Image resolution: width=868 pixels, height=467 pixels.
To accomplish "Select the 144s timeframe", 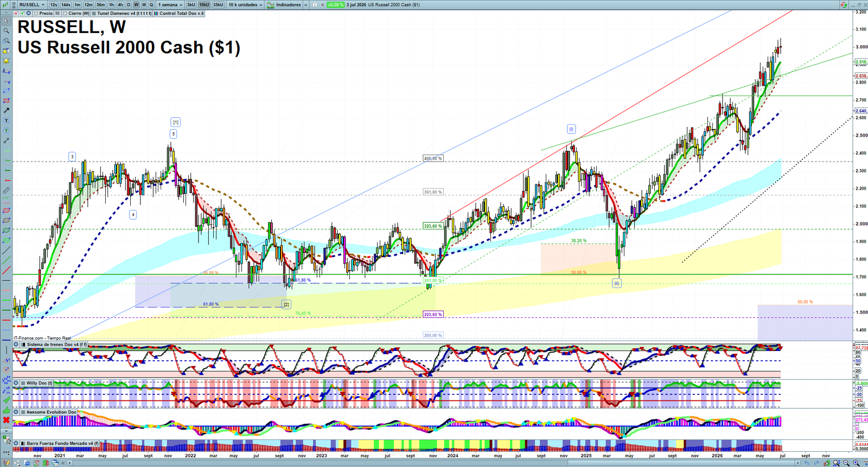I will pyautogui.click(x=66, y=5).
